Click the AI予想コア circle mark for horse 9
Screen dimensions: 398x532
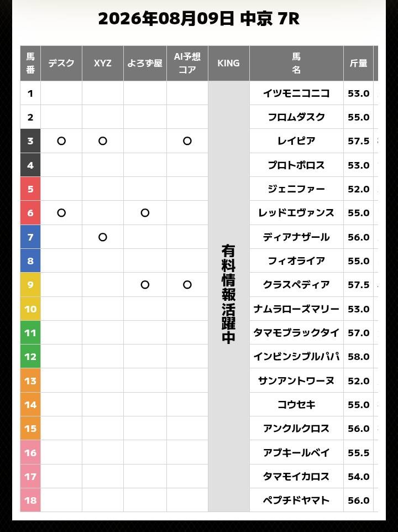(x=187, y=285)
